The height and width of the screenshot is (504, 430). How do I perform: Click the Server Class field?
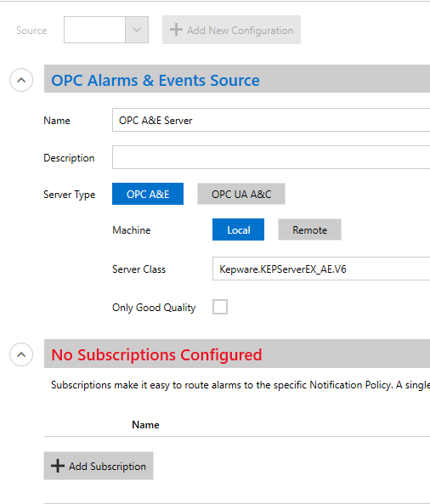(321, 269)
